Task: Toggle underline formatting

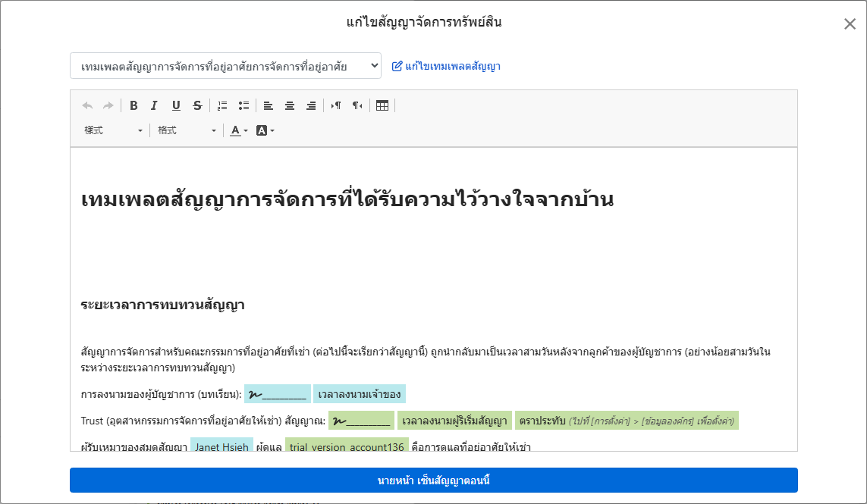Action: click(x=176, y=105)
